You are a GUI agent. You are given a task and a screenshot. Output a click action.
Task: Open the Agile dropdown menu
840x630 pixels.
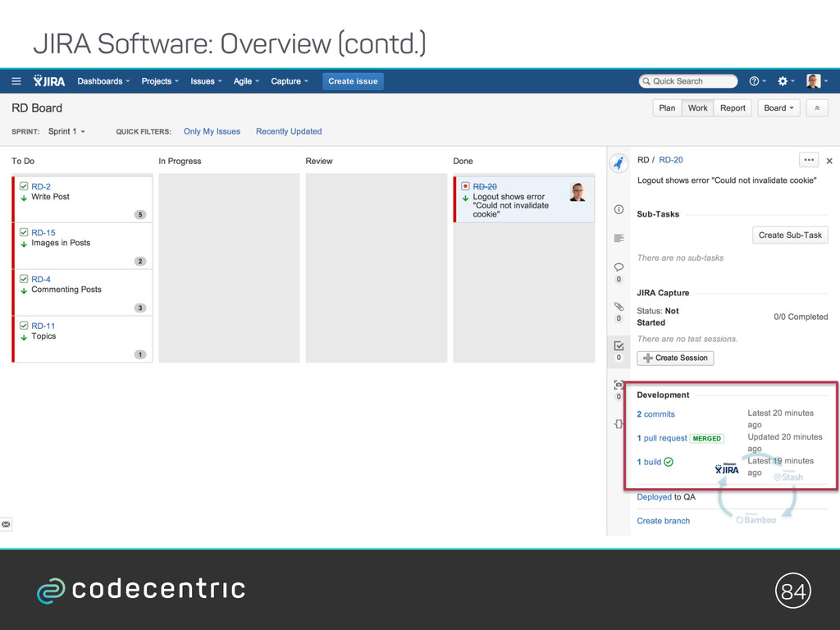click(x=246, y=81)
